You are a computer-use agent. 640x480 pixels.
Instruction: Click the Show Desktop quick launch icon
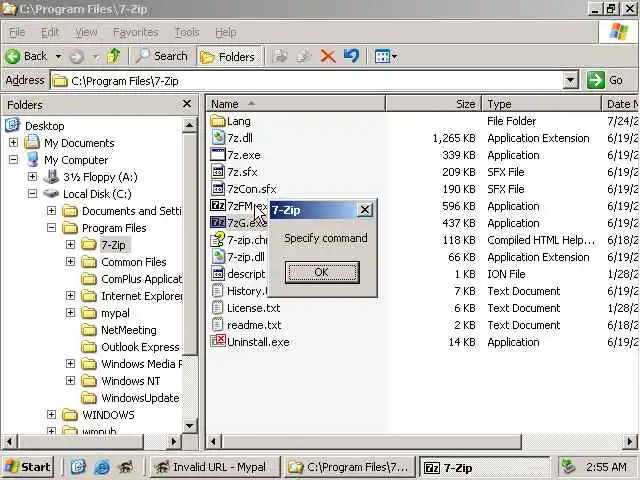[x=78, y=467]
